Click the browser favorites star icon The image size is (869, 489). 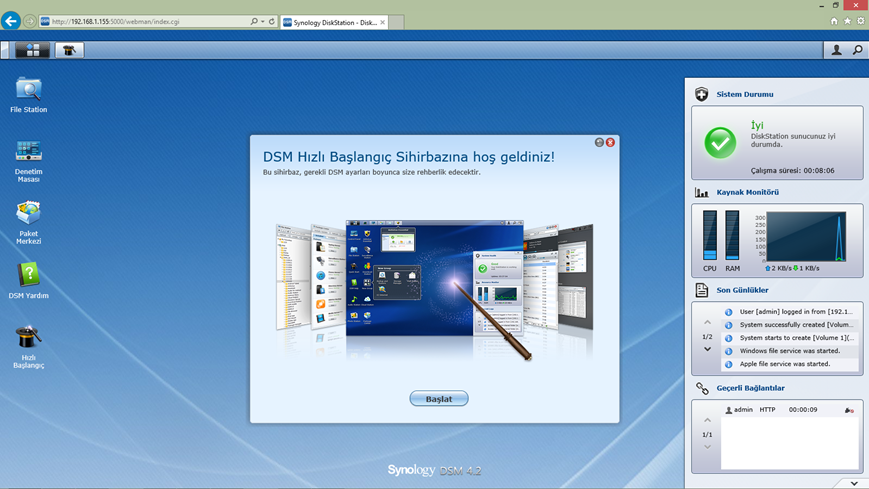pos(847,21)
